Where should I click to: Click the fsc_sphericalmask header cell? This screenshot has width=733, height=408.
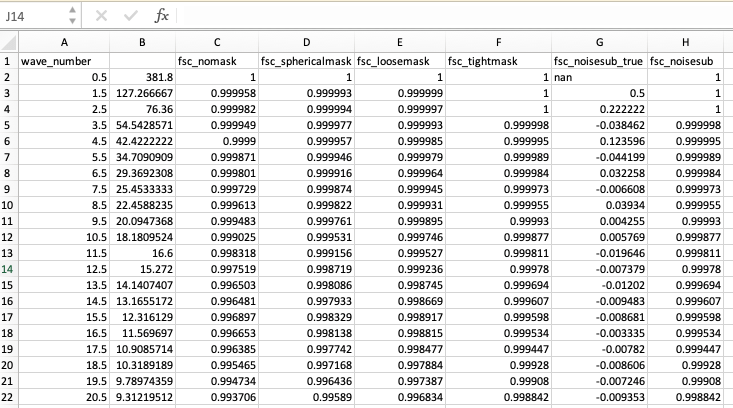pyautogui.click(x=305, y=61)
